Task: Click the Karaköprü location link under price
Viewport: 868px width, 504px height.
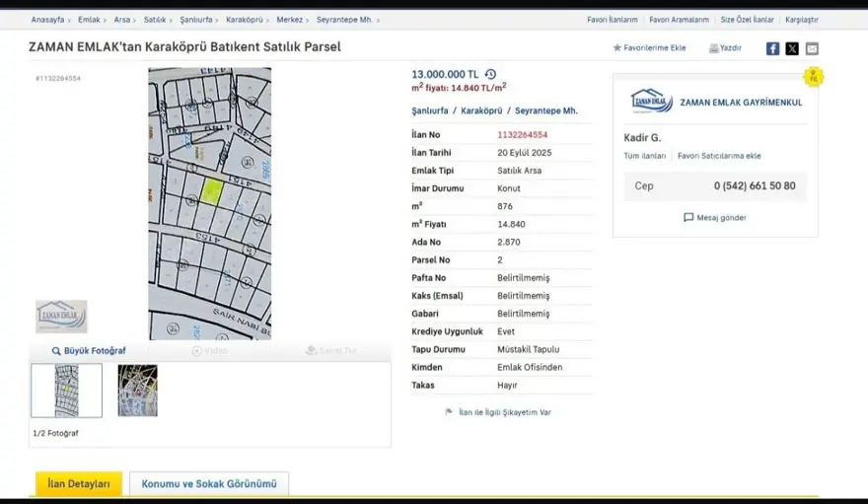Action: [482, 111]
